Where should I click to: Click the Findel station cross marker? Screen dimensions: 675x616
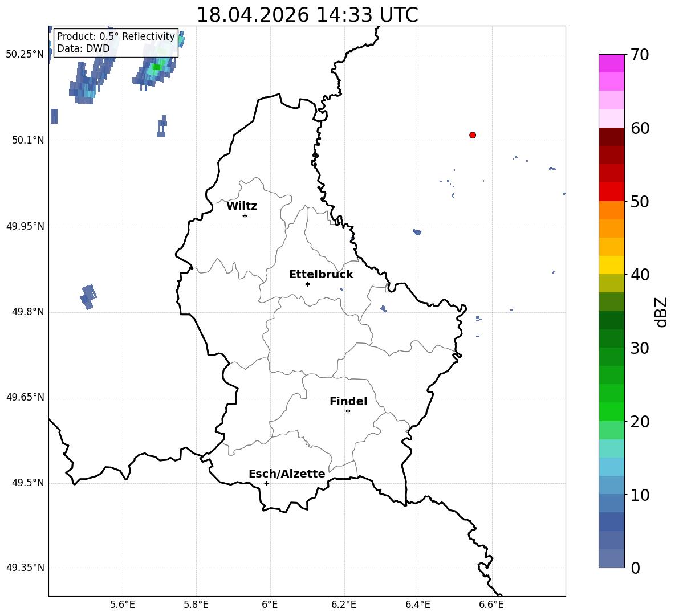tap(348, 411)
